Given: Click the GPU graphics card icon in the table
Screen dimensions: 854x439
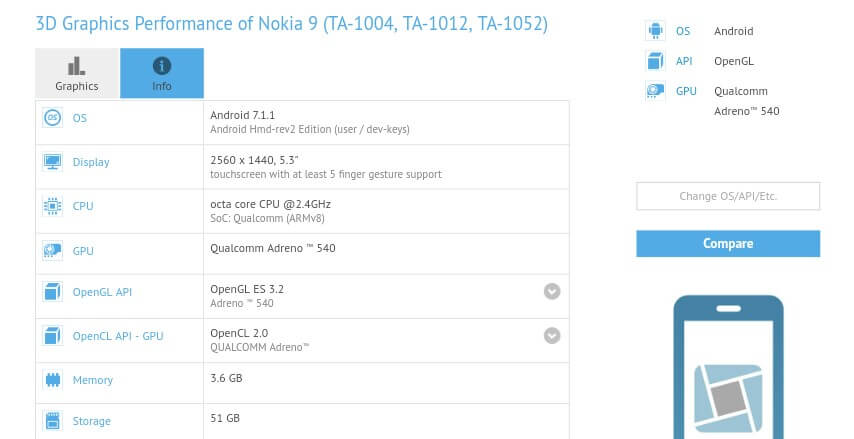Looking at the screenshot, I should [52, 251].
